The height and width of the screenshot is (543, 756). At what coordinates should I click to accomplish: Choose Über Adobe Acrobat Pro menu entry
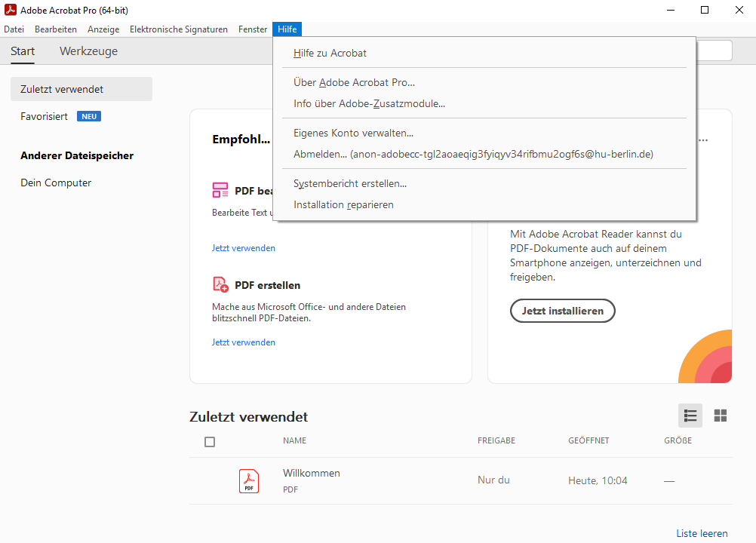(354, 82)
